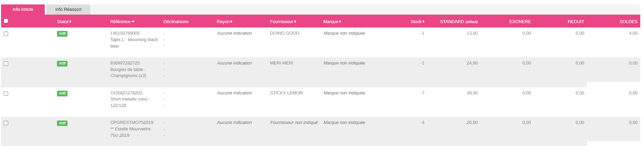Viewport: 644px width, 146px height.
Task: Open article reference CPGRESTMO752019
Action: [132, 123]
